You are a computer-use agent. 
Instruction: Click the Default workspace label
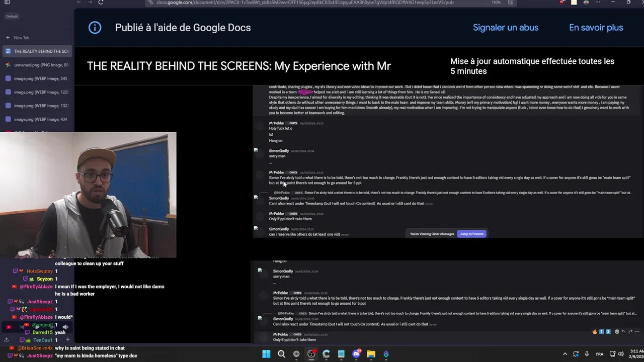click(12, 16)
